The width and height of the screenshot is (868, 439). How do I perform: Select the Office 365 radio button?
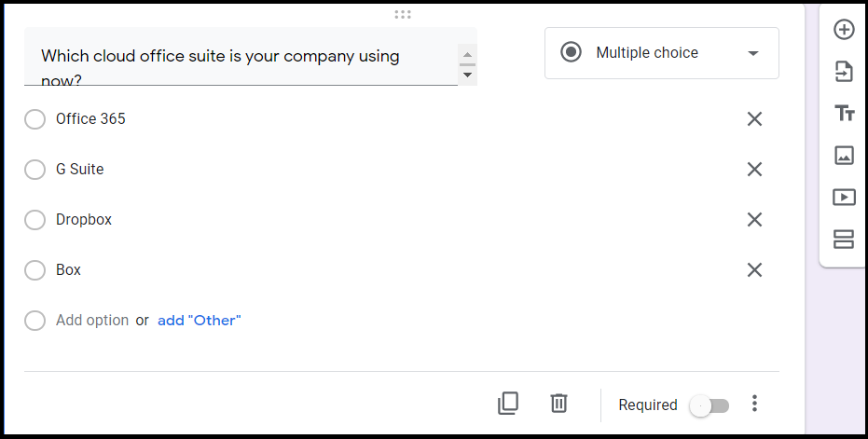[x=34, y=119]
